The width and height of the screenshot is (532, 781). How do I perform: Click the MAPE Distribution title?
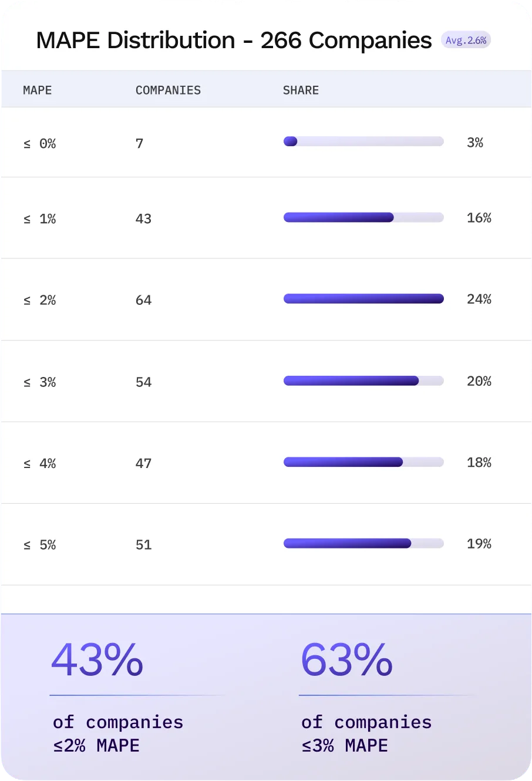point(234,41)
